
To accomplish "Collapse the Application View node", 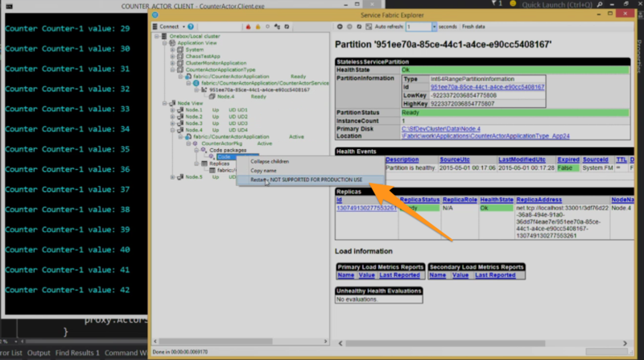I will 164,43.
